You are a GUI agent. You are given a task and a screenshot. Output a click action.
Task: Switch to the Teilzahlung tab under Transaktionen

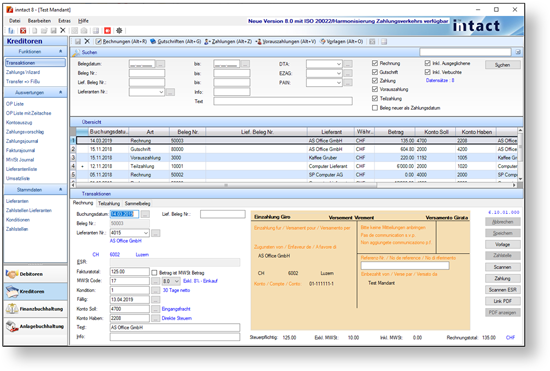tap(109, 203)
